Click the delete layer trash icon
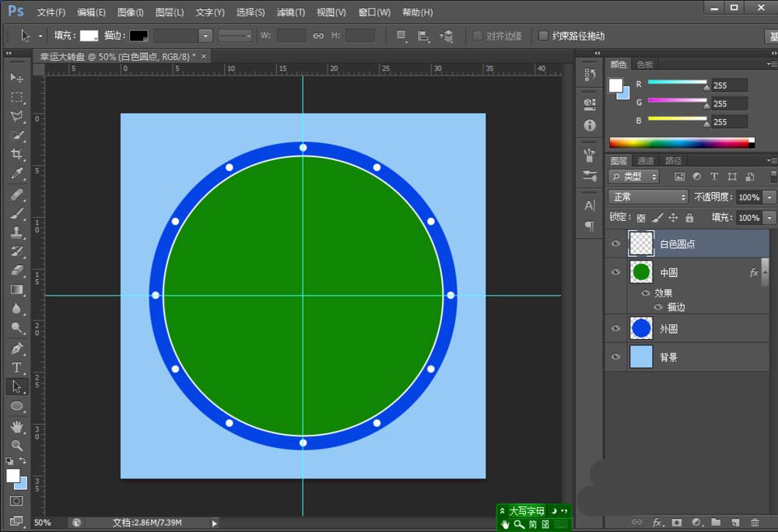This screenshot has height=532, width=778. point(755,522)
